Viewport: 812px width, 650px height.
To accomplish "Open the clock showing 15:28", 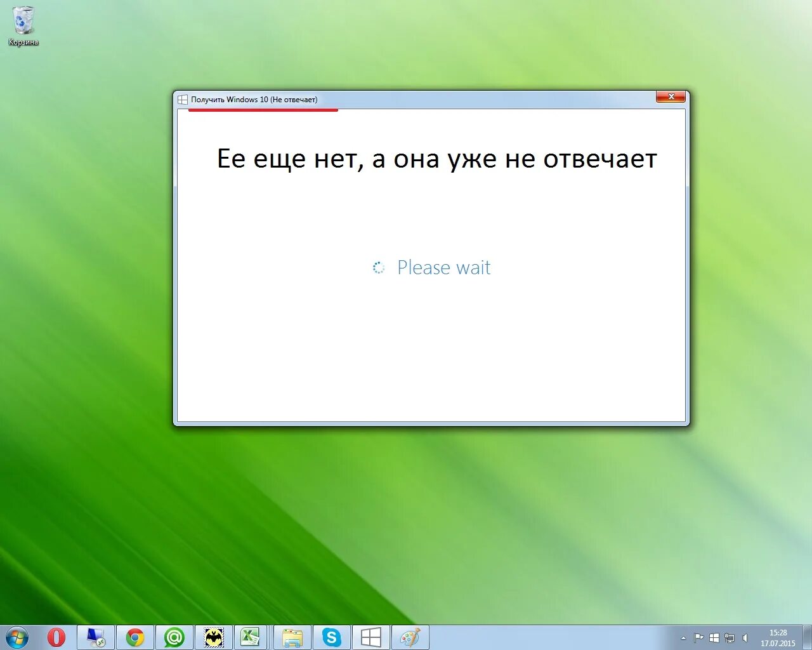I will tap(778, 638).
